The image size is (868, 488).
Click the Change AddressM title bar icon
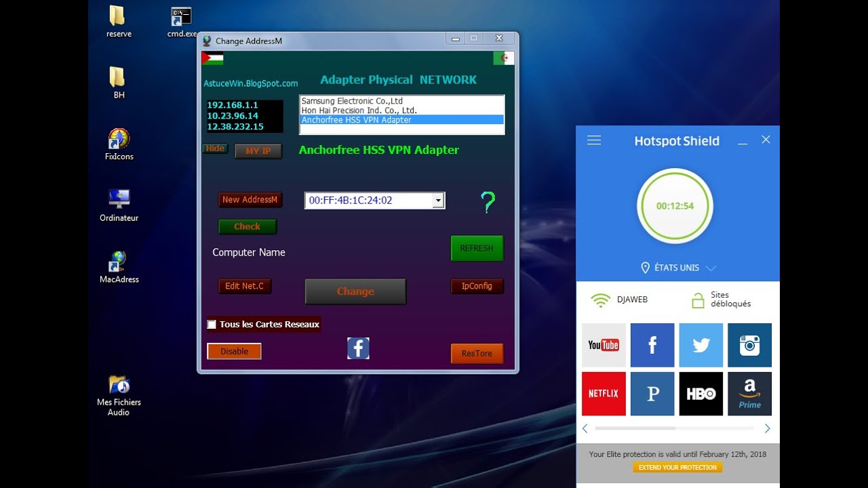(207, 41)
